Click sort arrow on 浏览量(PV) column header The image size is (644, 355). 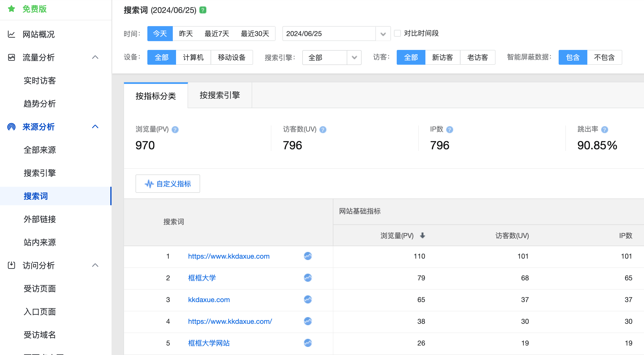(x=422, y=235)
